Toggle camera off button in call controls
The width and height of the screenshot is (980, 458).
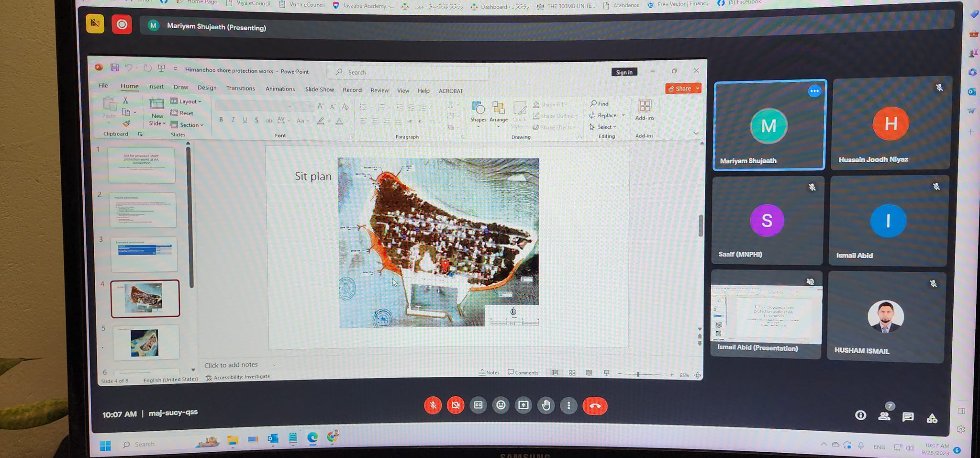pyautogui.click(x=455, y=405)
